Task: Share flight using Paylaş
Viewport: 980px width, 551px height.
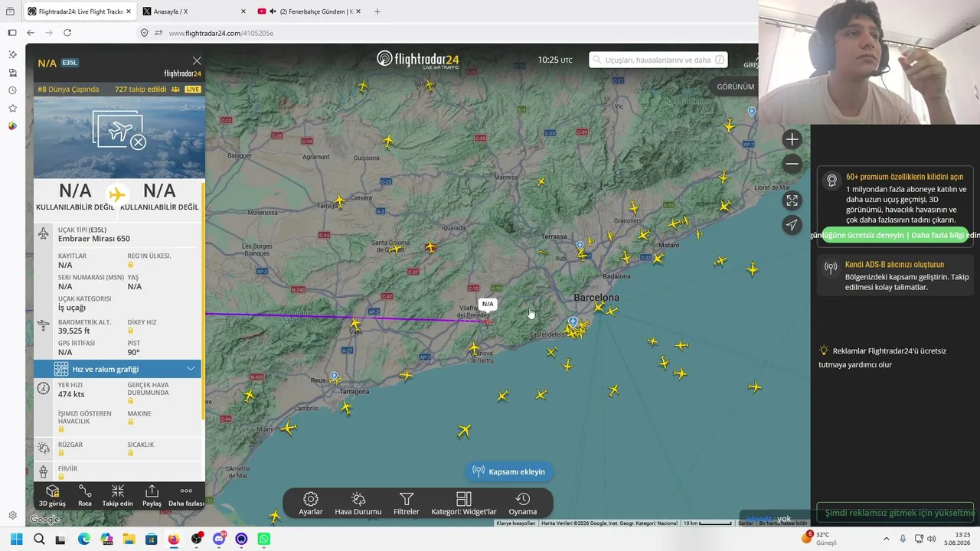Action: 152,496
